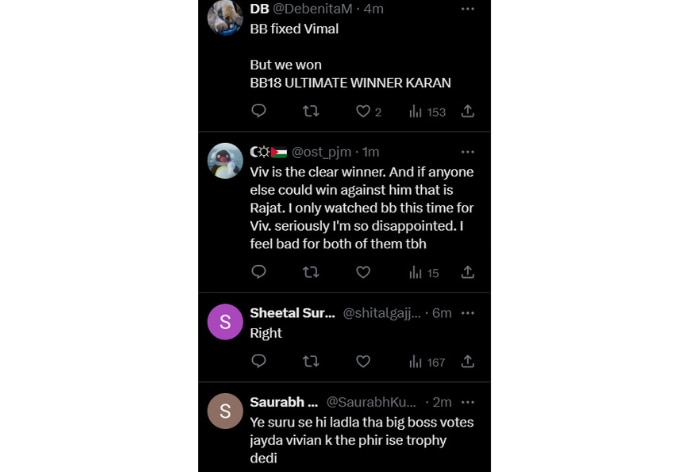The height and width of the screenshot is (472, 700).
Task: Reply to ost_pjm's tweet about Viv
Action: (x=258, y=272)
